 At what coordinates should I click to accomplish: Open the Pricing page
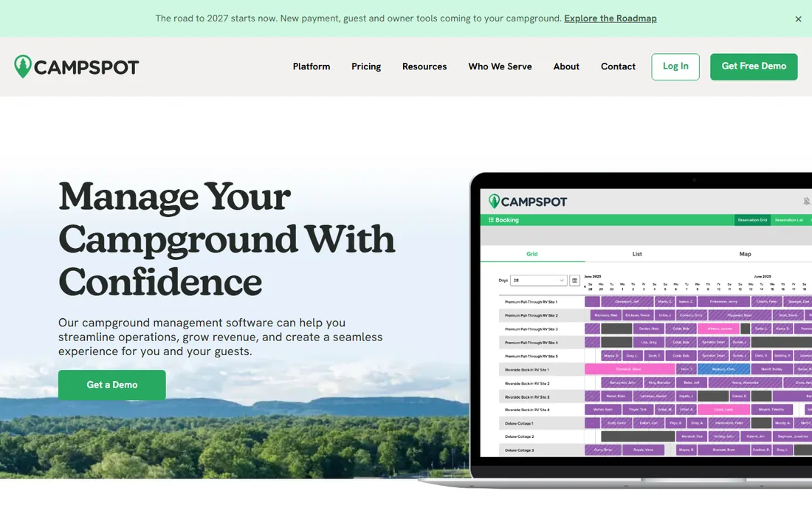(366, 66)
